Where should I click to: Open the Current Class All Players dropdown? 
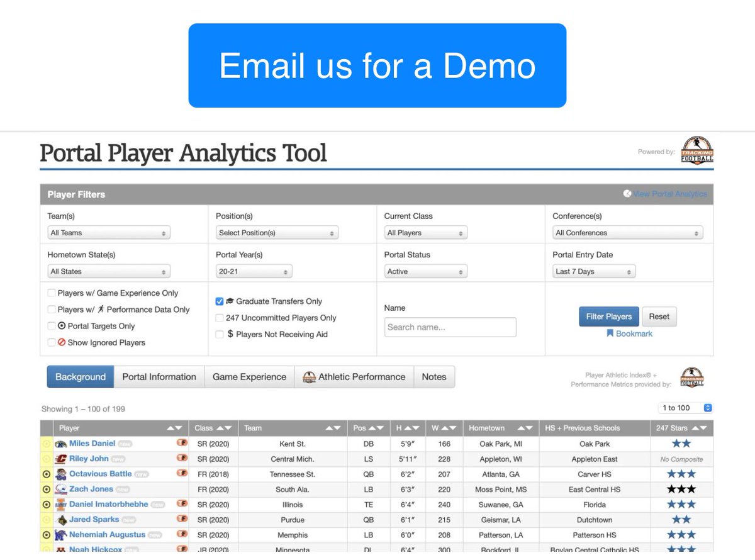click(x=426, y=233)
